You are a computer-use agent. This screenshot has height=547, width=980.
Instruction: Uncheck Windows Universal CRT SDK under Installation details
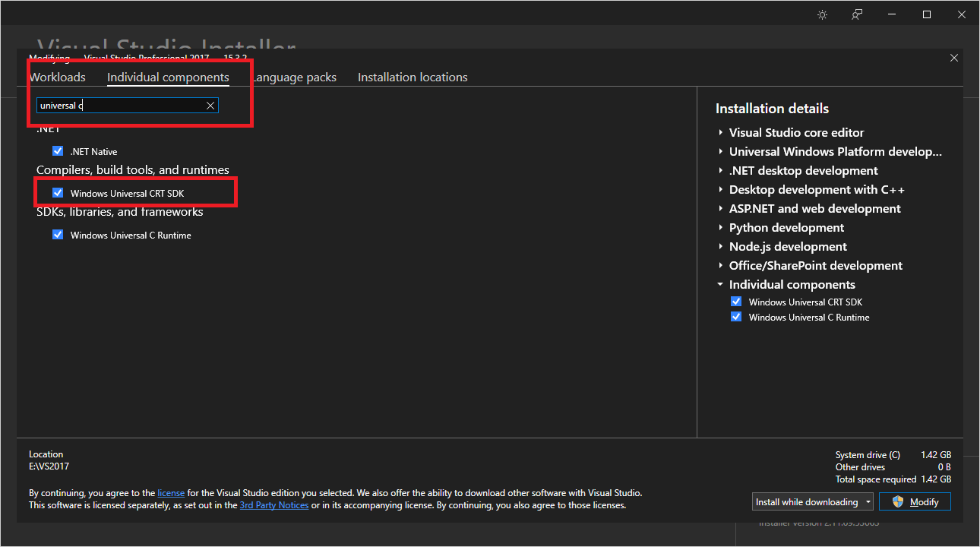(735, 301)
